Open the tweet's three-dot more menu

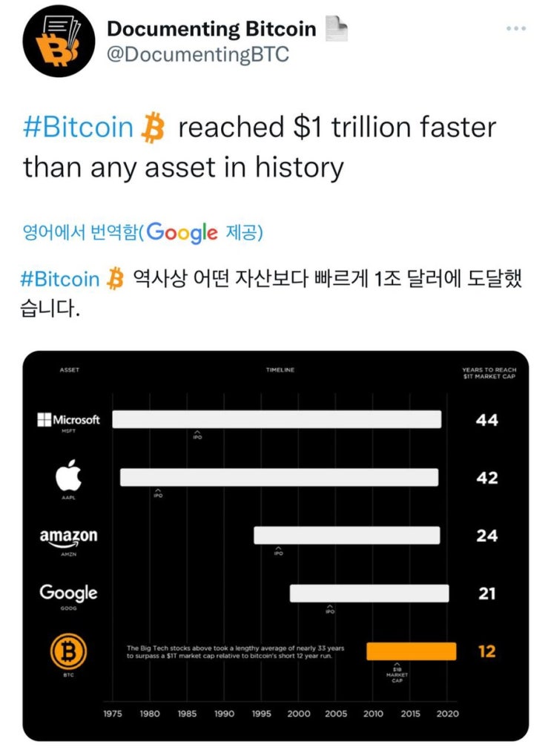coord(515,28)
